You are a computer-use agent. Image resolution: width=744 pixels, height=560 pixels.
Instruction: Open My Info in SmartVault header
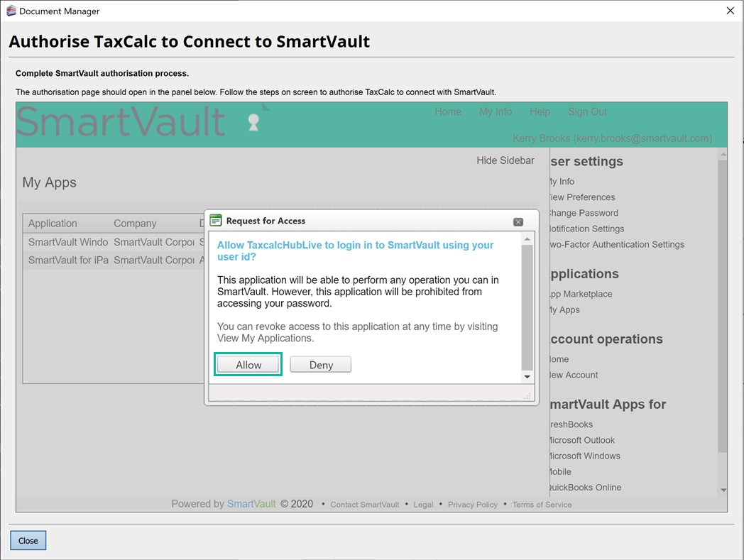(x=496, y=111)
